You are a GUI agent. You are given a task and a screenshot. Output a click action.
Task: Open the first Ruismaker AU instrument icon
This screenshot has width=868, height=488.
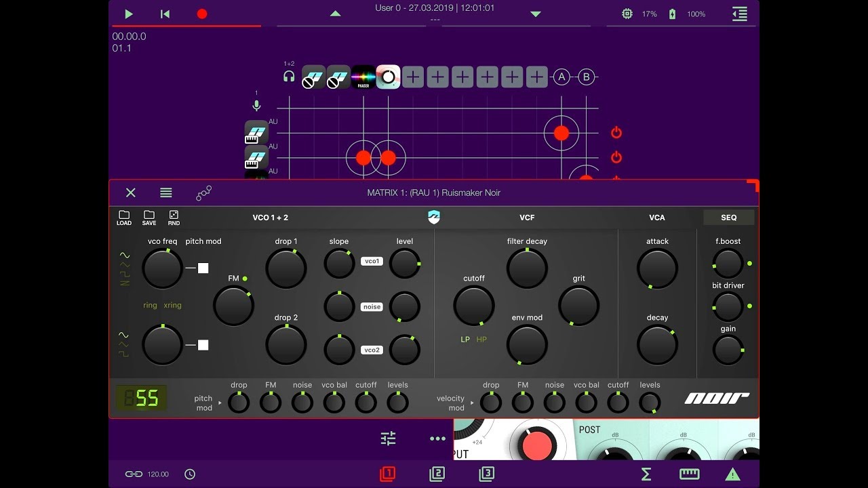pos(256,132)
